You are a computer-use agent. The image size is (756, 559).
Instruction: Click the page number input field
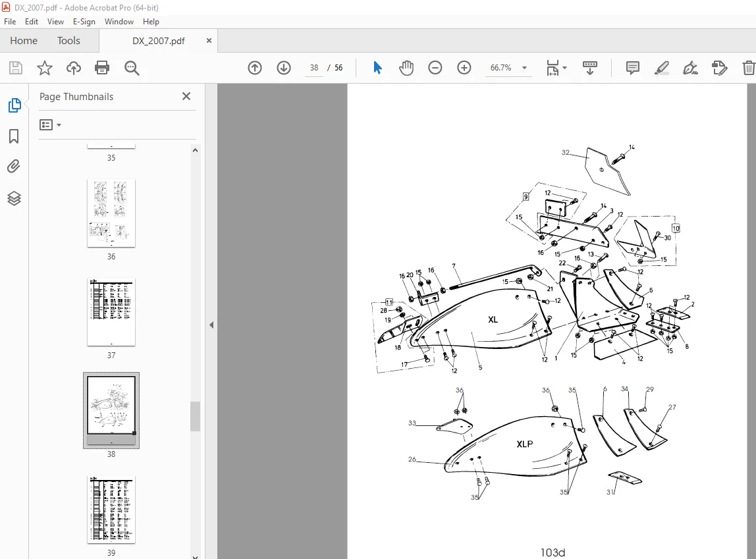pos(314,68)
